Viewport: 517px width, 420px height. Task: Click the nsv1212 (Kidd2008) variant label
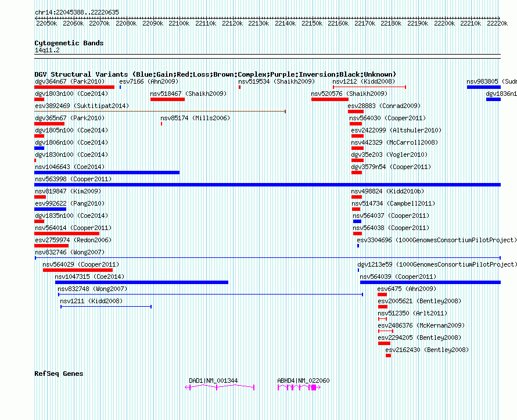pos(363,81)
